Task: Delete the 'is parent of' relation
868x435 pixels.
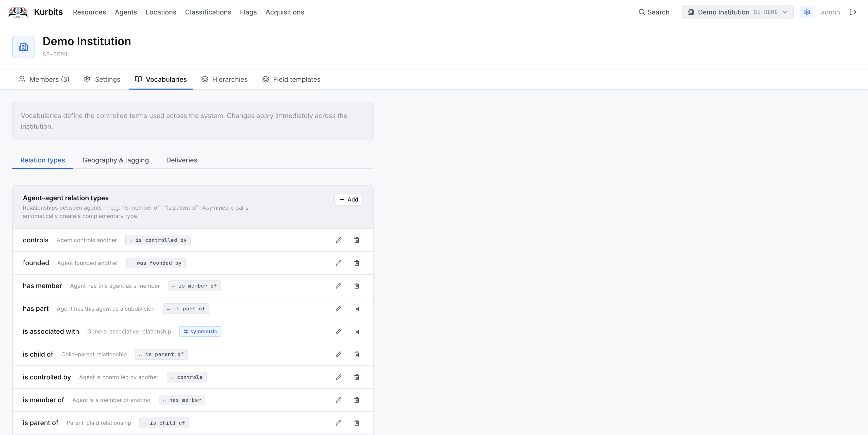Action: click(x=357, y=423)
